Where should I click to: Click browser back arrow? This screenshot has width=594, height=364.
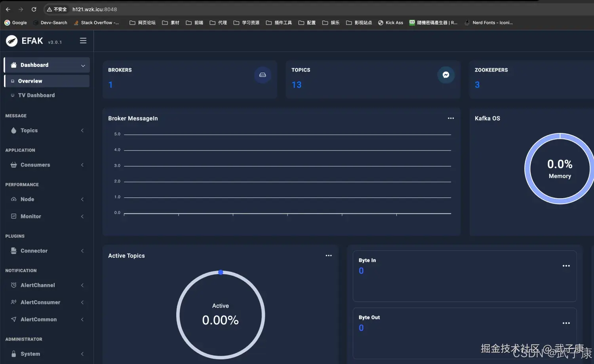(8, 9)
